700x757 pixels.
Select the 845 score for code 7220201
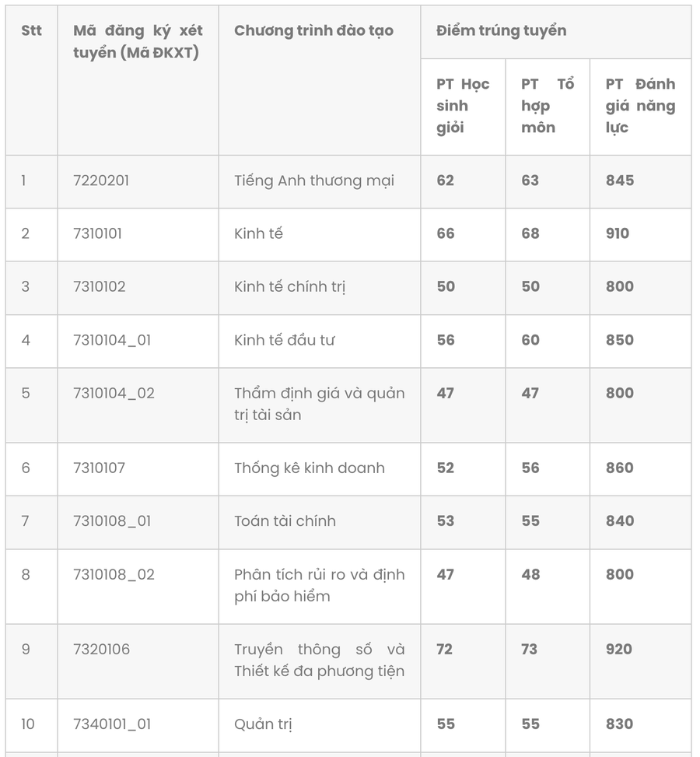pos(620,180)
